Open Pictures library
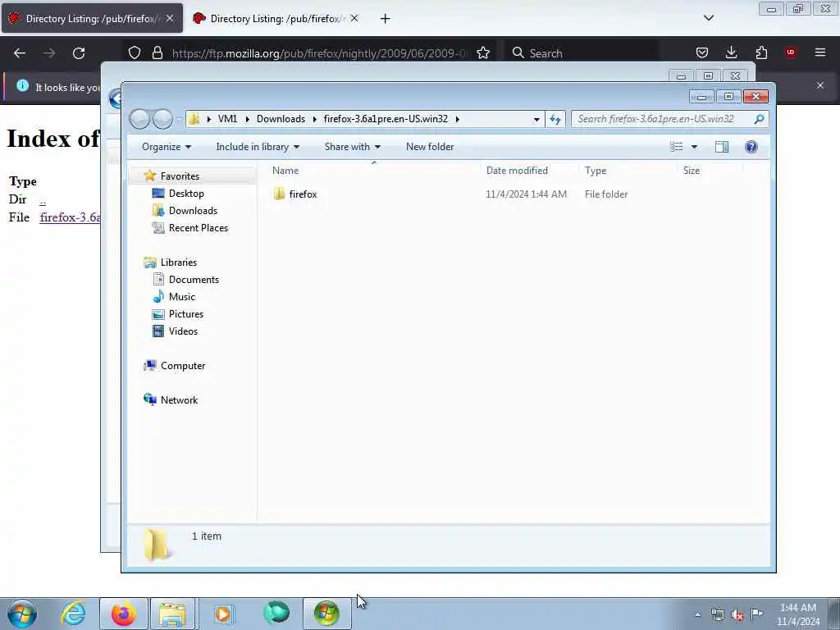The height and width of the screenshot is (630, 840). (x=186, y=314)
